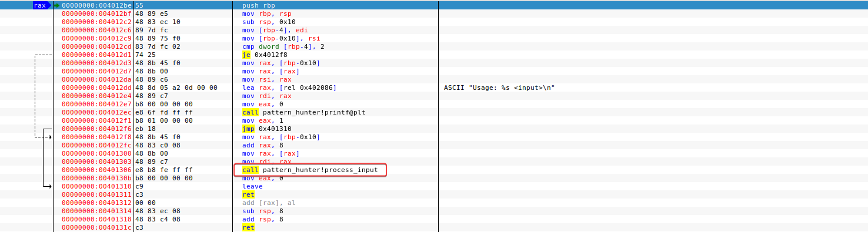
Task: Select the last ret at 0040131c
Action: tap(248, 227)
